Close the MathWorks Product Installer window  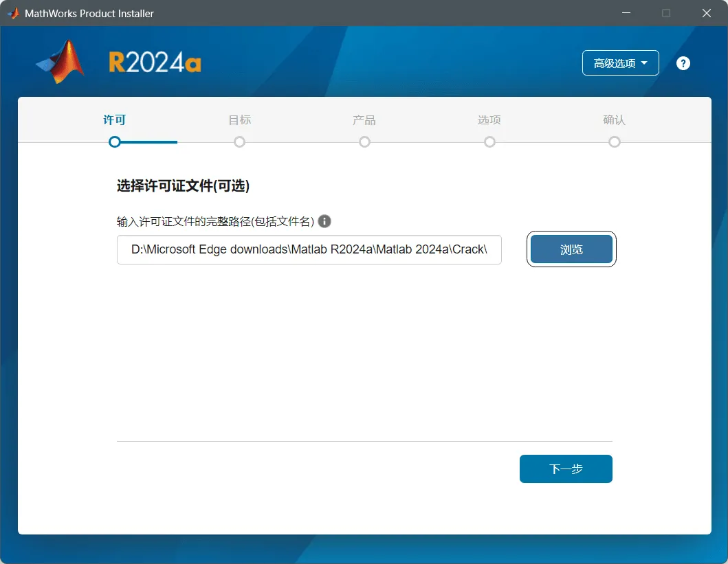point(706,13)
